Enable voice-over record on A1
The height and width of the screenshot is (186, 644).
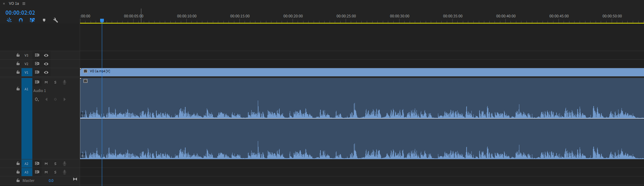(64, 82)
